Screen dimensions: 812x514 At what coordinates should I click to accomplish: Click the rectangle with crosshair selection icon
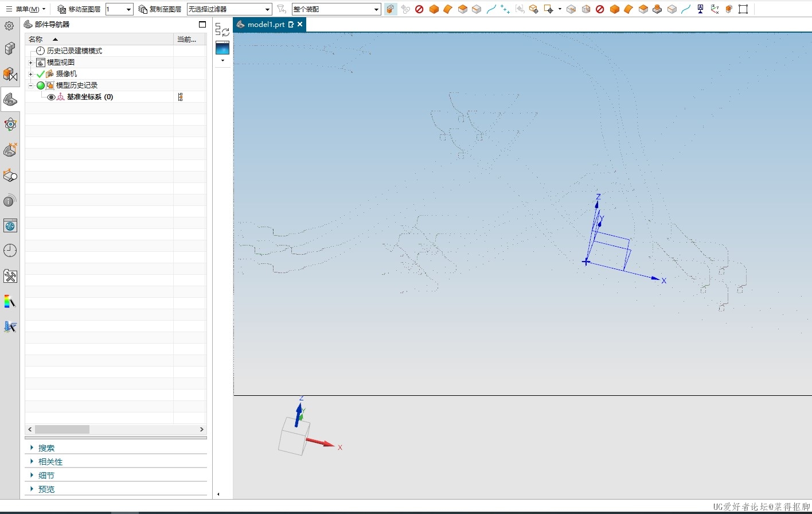pos(549,9)
